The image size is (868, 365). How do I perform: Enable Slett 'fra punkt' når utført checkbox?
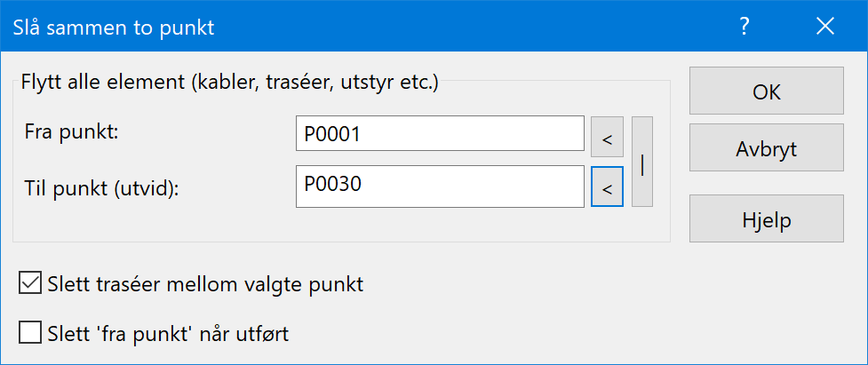[x=30, y=334]
